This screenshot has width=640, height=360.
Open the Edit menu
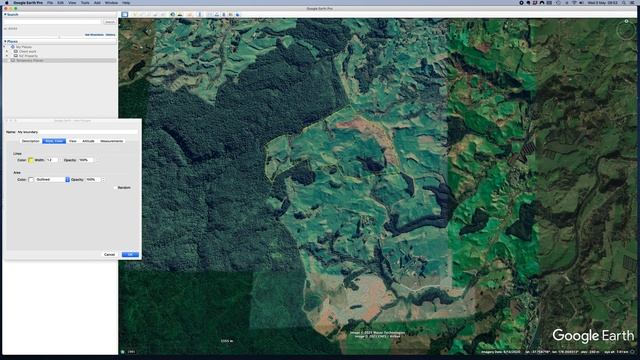click(60, 2)
